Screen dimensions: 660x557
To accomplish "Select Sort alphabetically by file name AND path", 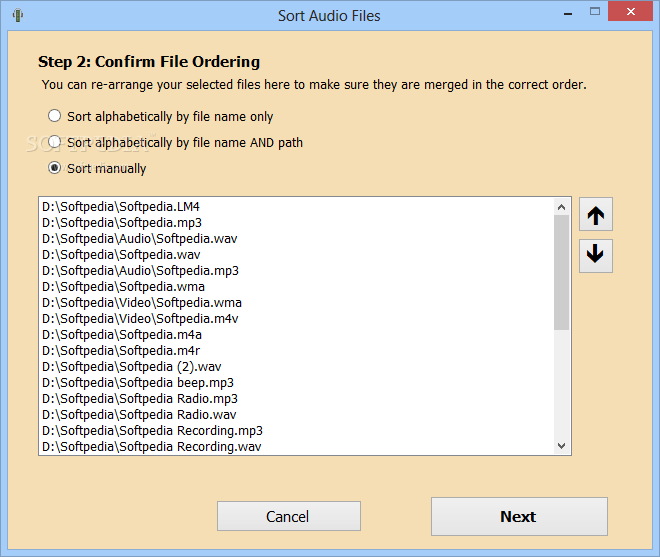I will click(175, 142).
